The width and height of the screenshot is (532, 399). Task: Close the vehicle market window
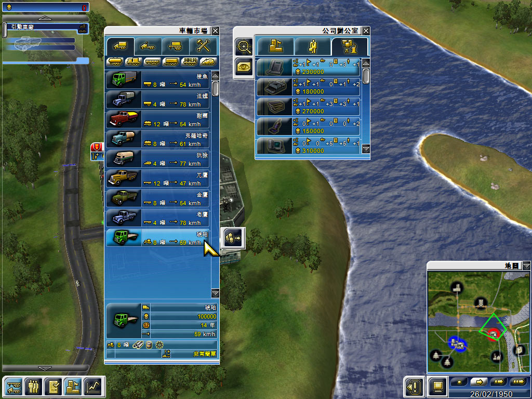215,31
